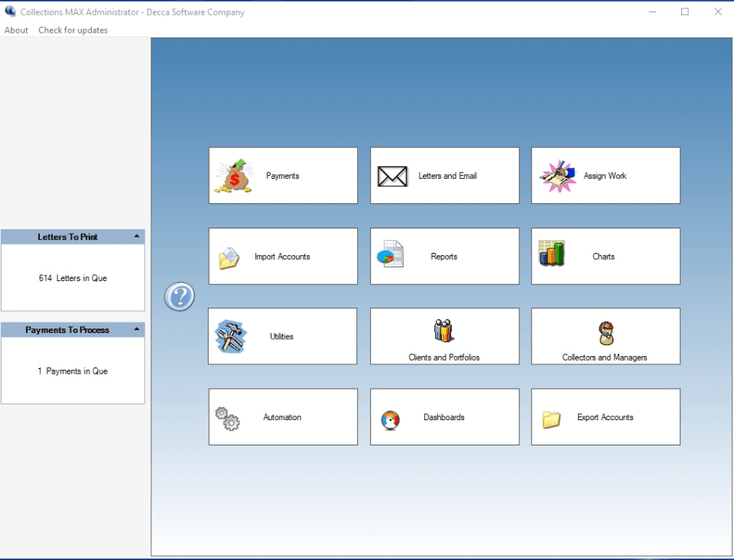The image size is (734, 560).
Task: Click the Assign Work starburst icon
Action: [x=557, y=176]
